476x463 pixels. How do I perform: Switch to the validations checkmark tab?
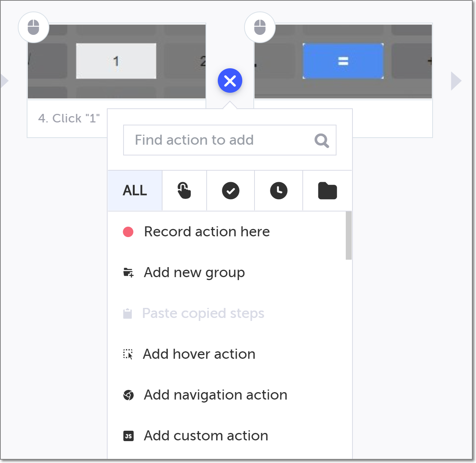click(x=231, y=191)
